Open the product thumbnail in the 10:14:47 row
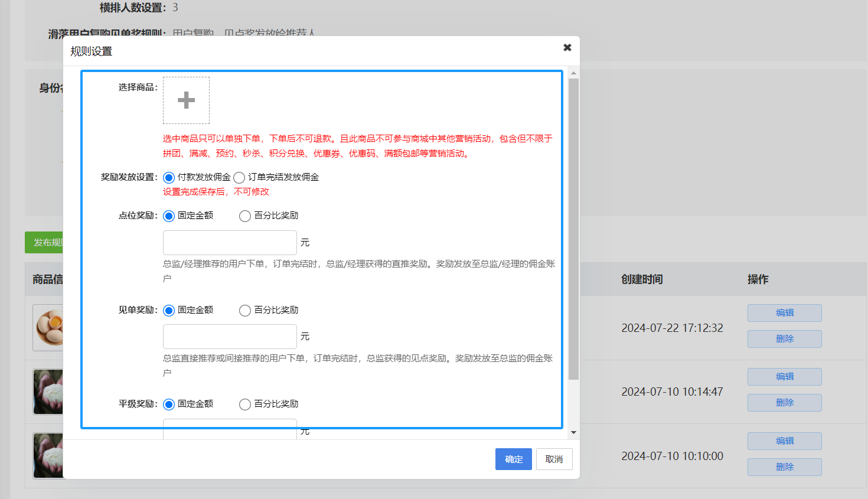Screen dimensions: 868x499 tap(48, 392)
